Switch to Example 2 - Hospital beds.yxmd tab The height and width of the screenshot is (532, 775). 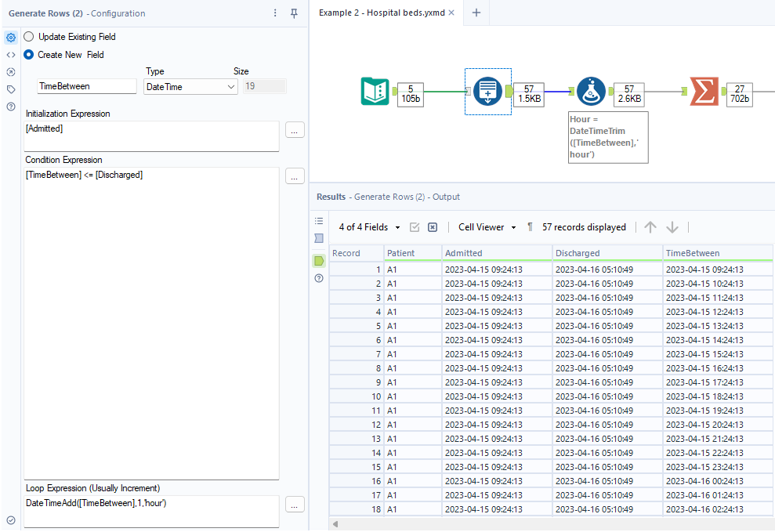(382, 13)
